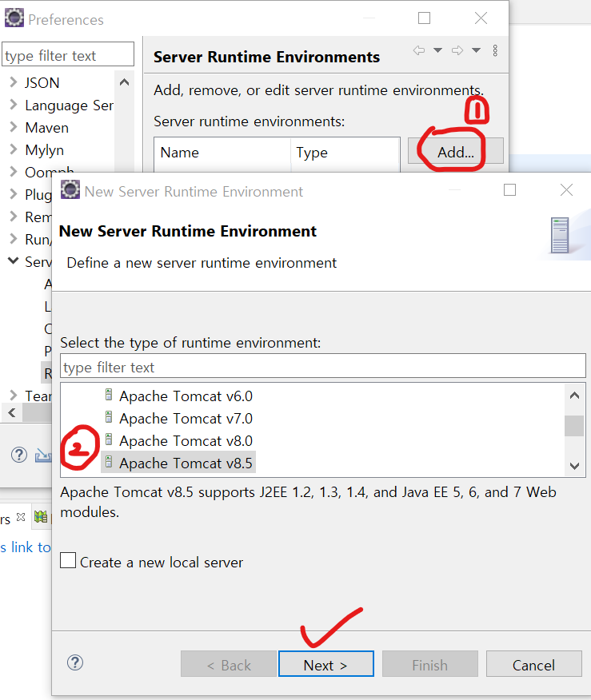This screenshot has height=700, width=591.
Task: Click the back navigation arrow in Preferences
Action: (x=418, y=50)
